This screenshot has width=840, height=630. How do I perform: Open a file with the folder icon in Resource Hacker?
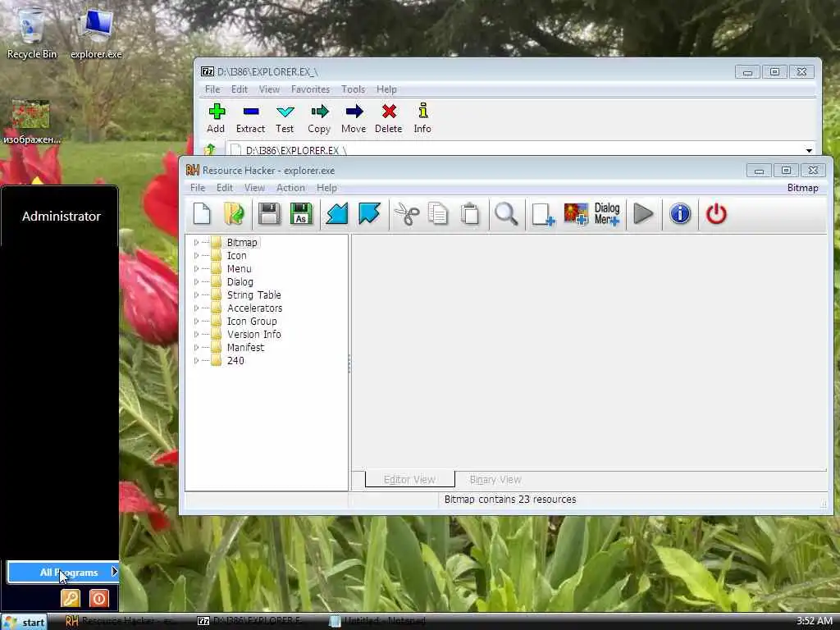pos(234,214)
